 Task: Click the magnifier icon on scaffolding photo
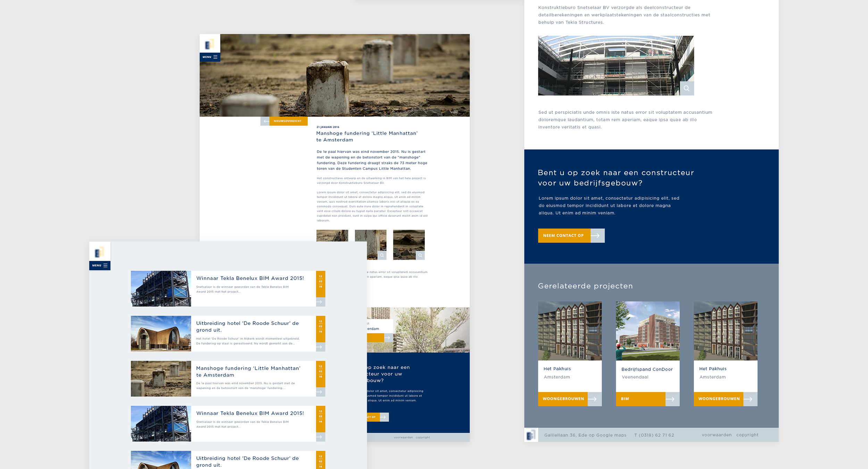coord(686,88)
